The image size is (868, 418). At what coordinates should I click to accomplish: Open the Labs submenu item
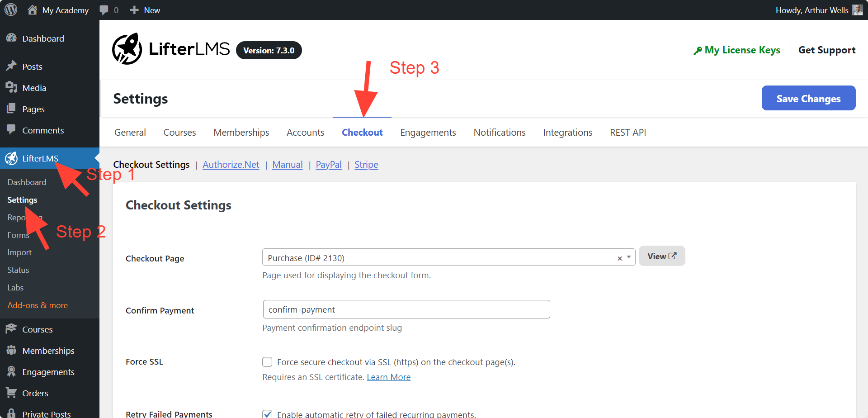pyautogui.click(x=15, y=288)
